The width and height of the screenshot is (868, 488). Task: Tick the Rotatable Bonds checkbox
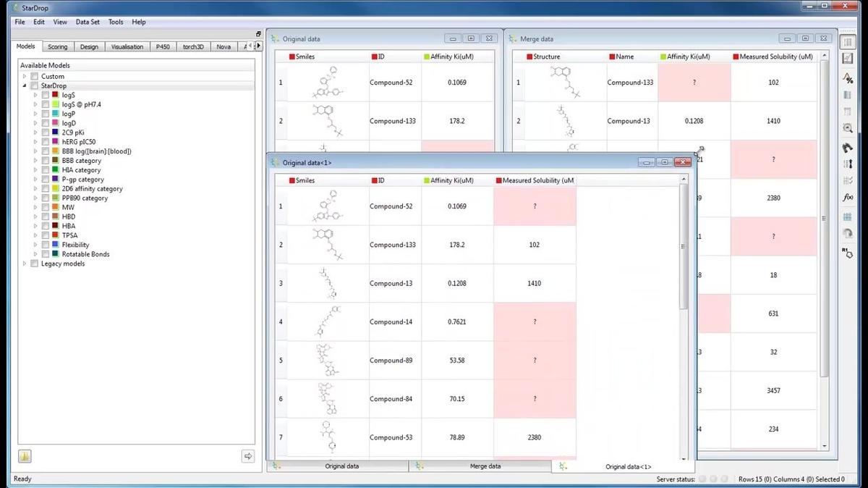(x=44, y=254)
